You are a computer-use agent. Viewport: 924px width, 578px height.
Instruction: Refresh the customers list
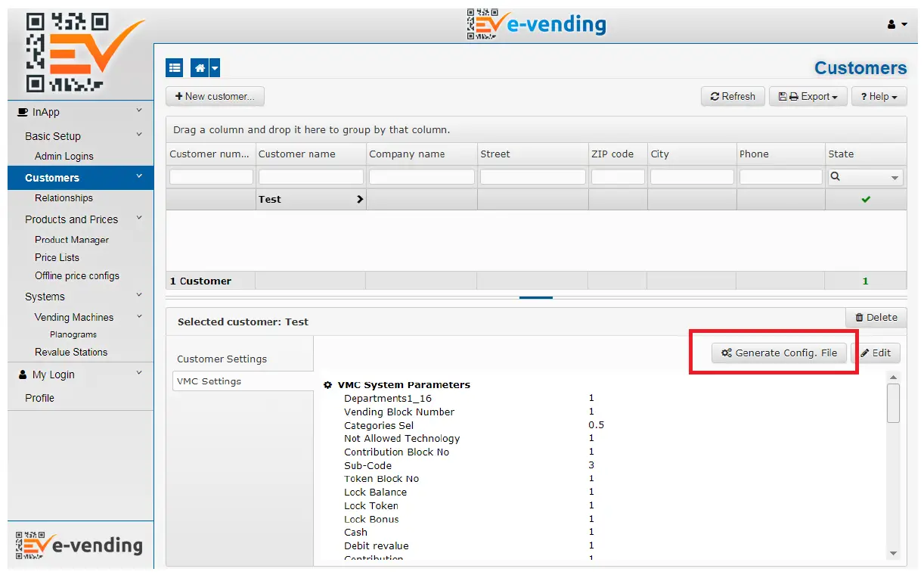(733, 96)
